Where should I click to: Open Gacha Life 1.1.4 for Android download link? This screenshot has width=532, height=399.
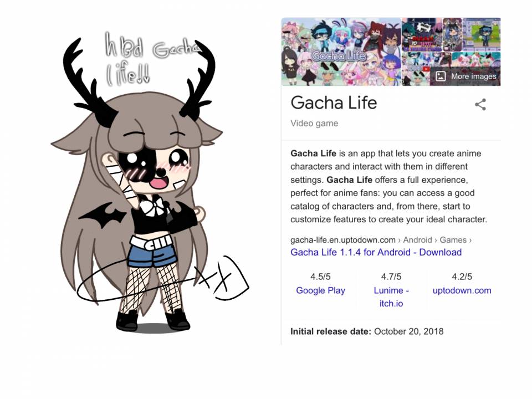[376, 253]
